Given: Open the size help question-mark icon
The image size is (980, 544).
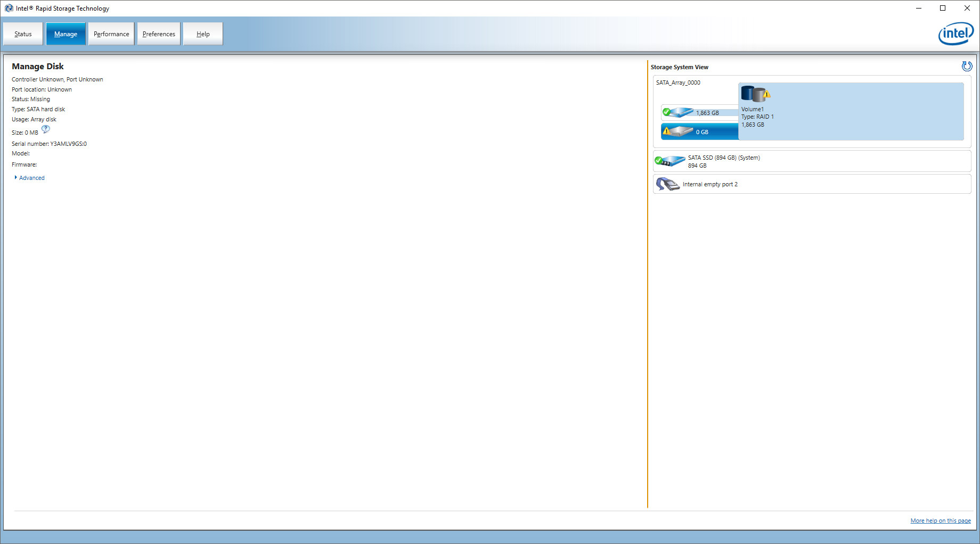Looking at the screenshot, I should pyautogui.click(x=46, y=129).
